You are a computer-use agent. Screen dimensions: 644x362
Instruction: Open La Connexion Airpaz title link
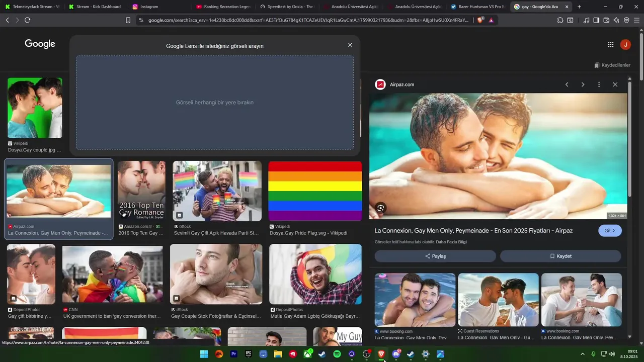[x=473, y=231]
